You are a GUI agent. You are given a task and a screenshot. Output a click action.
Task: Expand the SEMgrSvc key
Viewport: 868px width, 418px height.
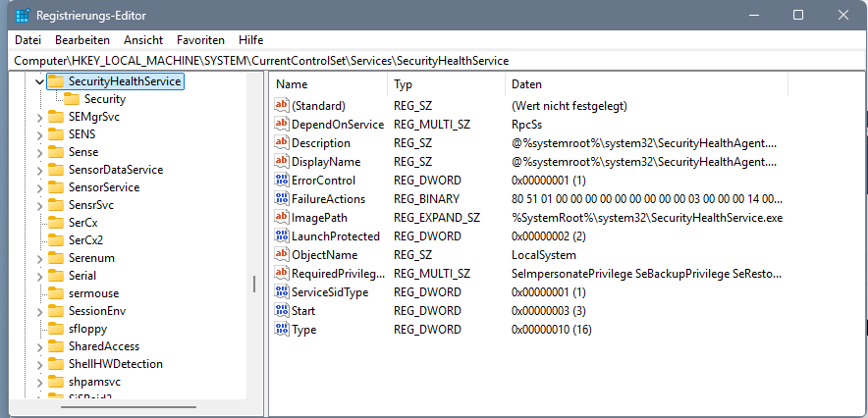(39, 117)
